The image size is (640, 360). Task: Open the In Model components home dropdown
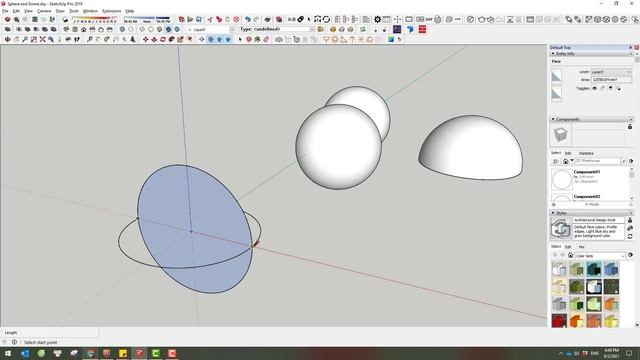pos(572,161)
